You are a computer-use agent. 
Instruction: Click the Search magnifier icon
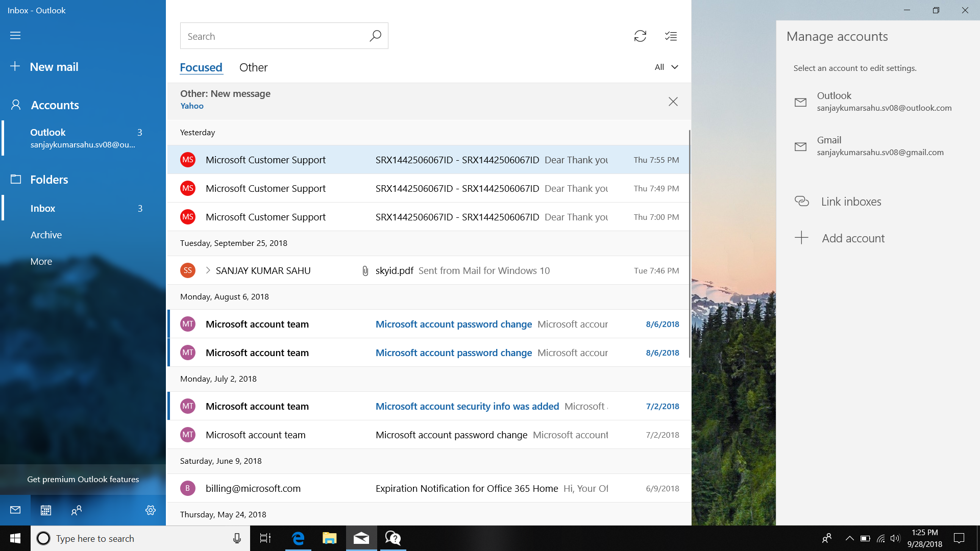376,36
